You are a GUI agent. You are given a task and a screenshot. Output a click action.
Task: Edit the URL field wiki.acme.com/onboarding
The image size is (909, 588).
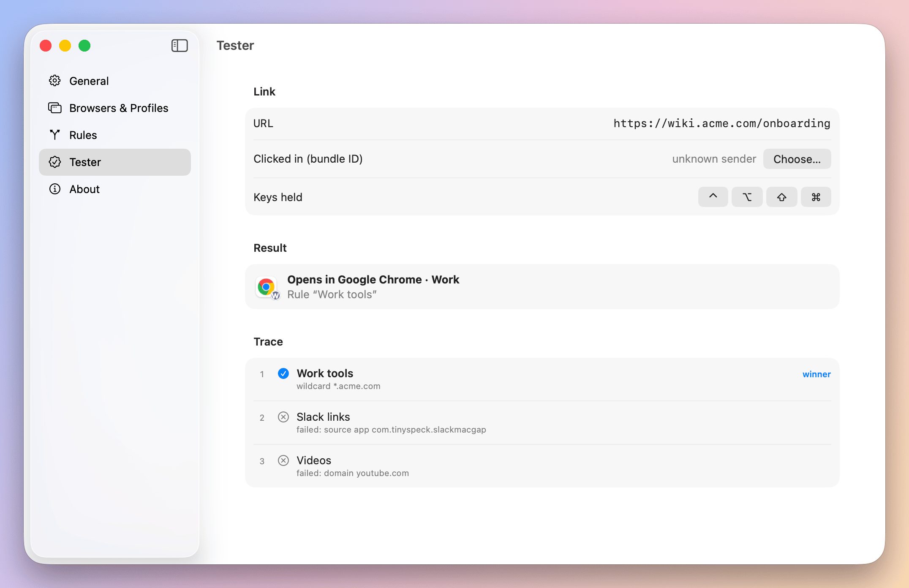(722, 123)
